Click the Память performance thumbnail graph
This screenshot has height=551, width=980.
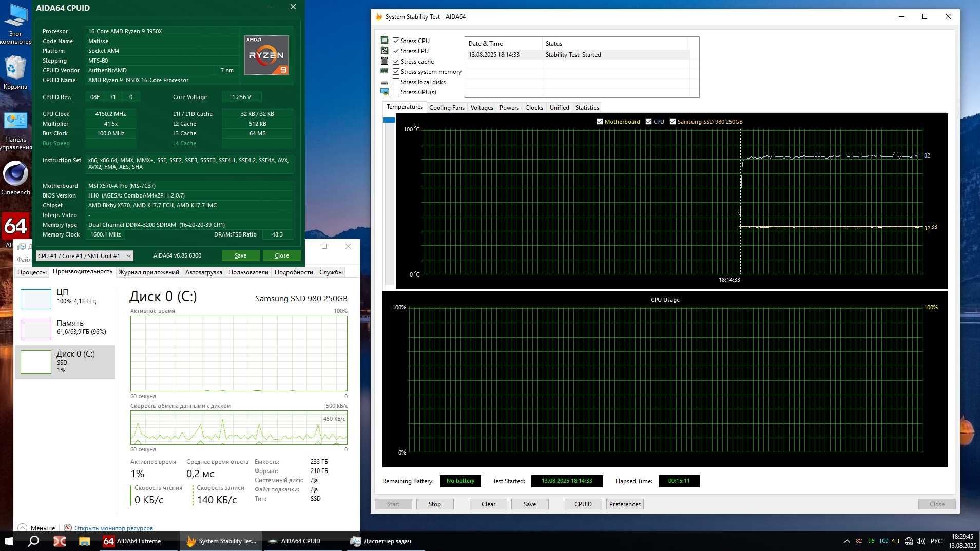tap(35, 330)
